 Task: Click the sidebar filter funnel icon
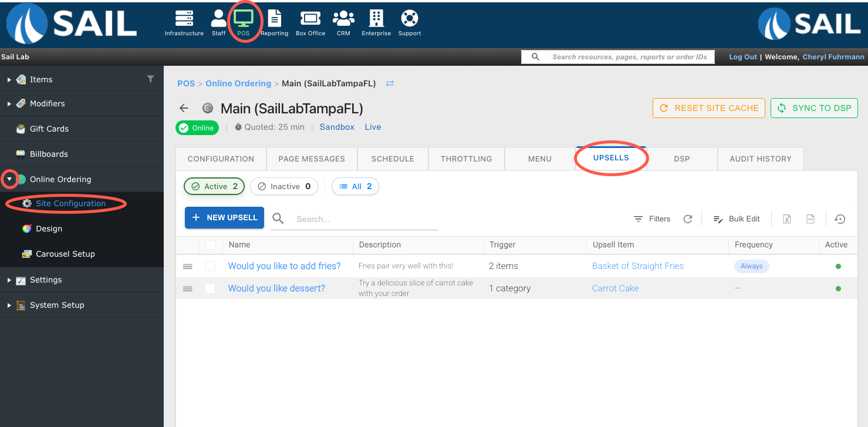coord(151,79)
